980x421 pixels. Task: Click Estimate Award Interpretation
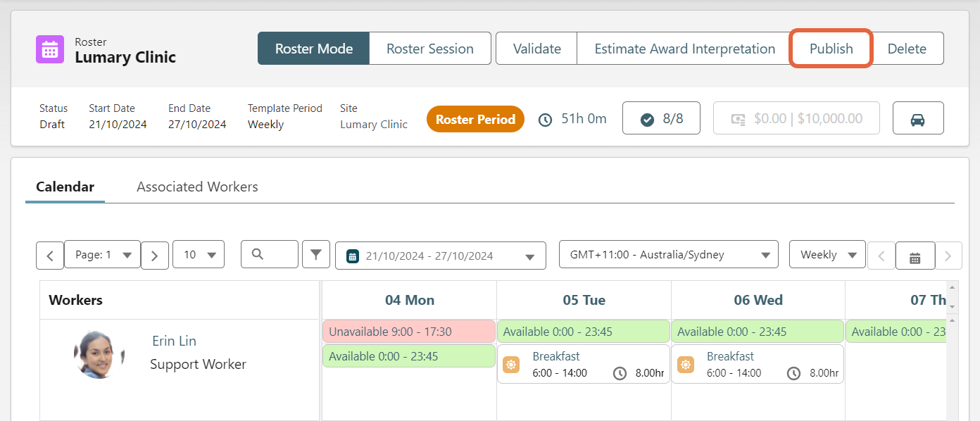point(683,48)
